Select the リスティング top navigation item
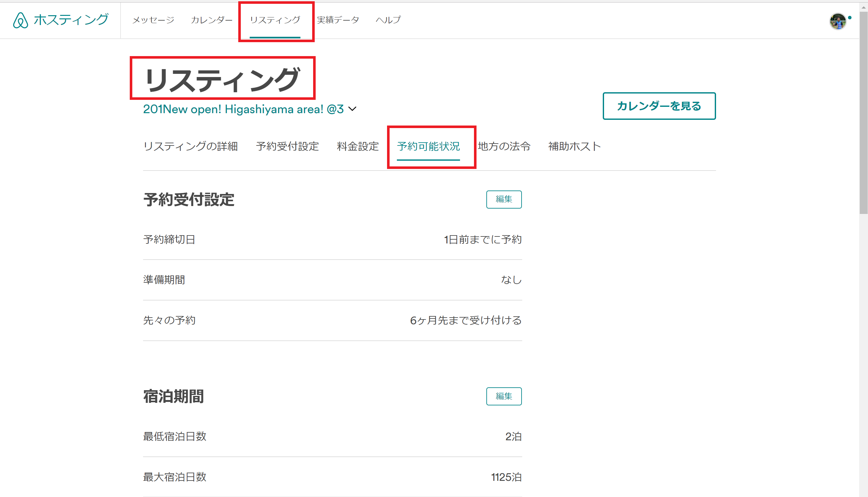This screenshot has width=868, height=497. tap(275, 20)
